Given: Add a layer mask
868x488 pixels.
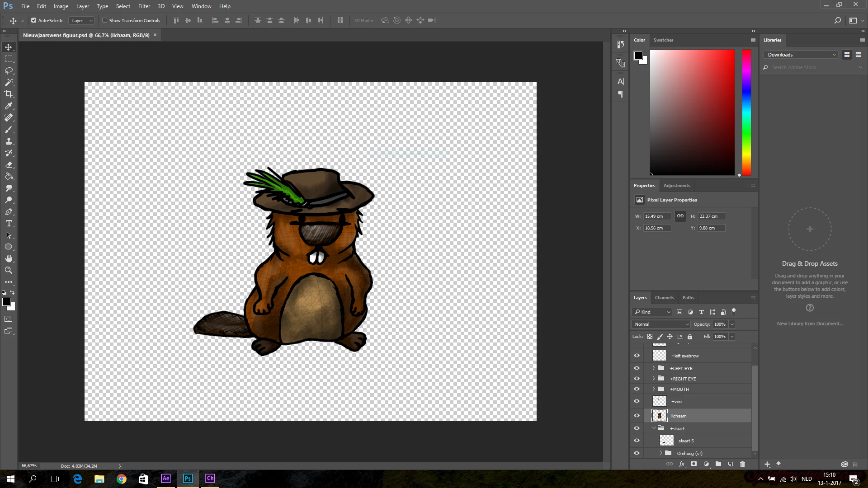Looking at the screenshot, I should click(694, 464).
